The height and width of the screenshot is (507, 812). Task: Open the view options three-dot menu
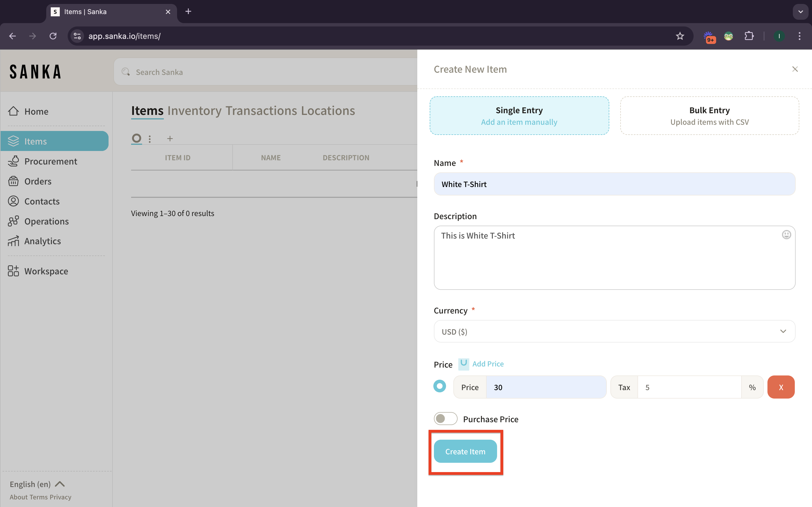tap(150, 139)
